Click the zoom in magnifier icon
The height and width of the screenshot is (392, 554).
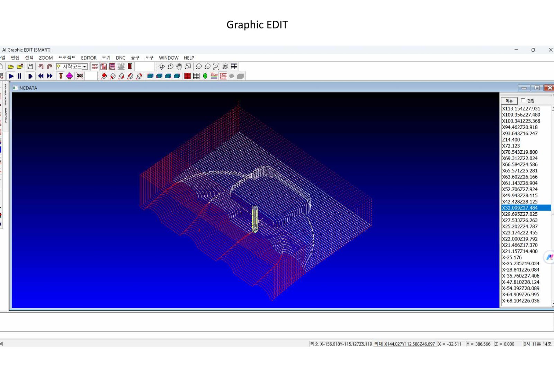click(x=199, y=66)
